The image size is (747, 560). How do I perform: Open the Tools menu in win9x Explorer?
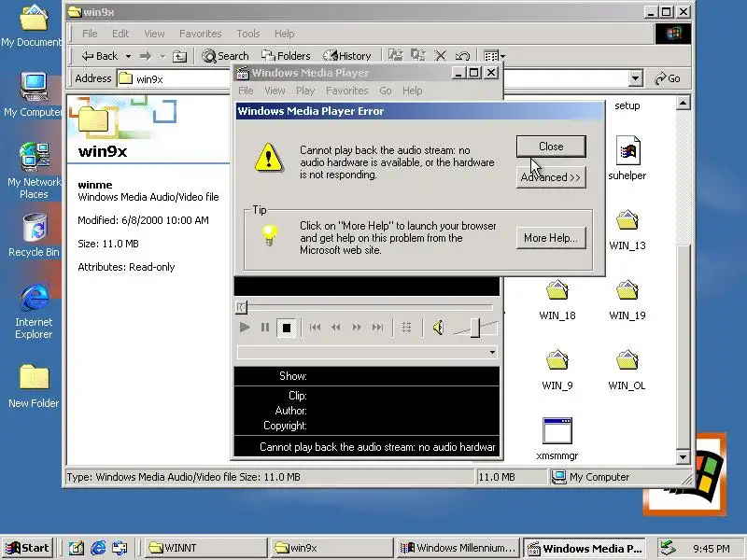248,34
